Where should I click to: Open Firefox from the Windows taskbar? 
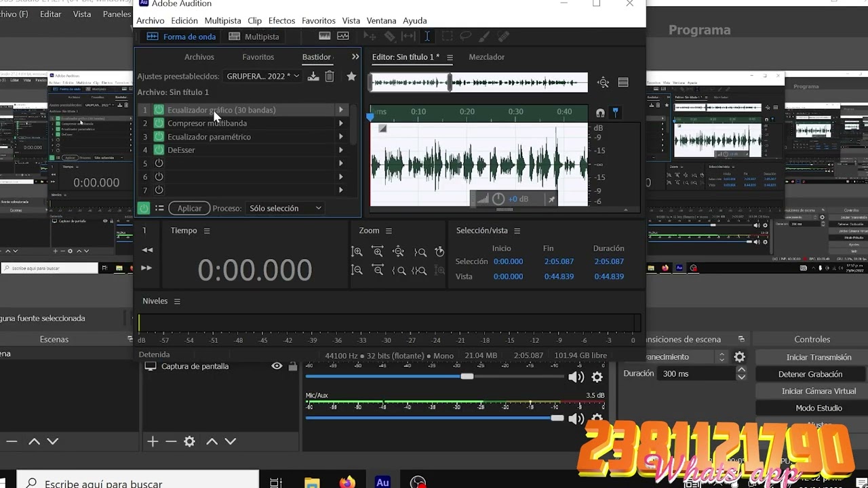click(x=347, y=483)
